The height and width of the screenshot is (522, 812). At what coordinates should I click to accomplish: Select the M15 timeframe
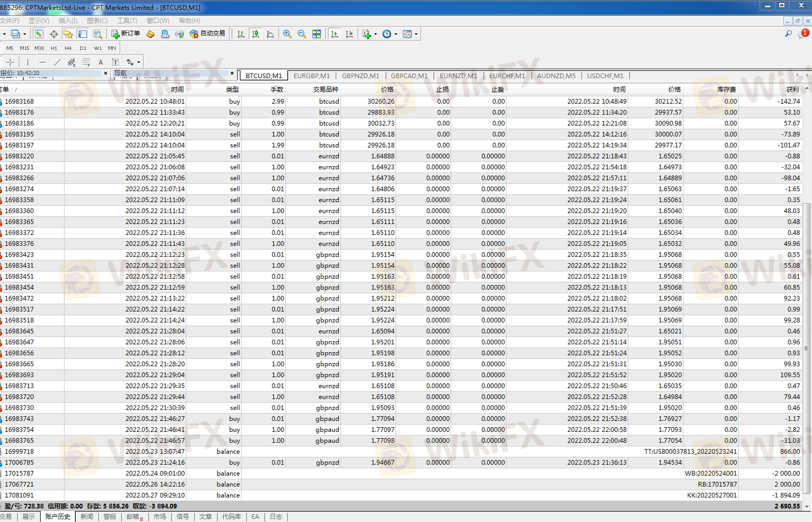click(24, 48)
